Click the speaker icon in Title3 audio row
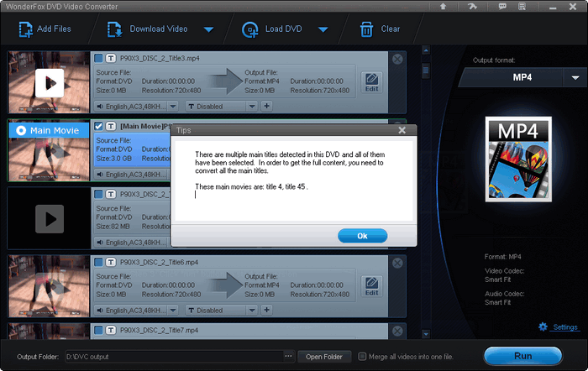This screenshot has height=371, width=588. tap(100, 107)
